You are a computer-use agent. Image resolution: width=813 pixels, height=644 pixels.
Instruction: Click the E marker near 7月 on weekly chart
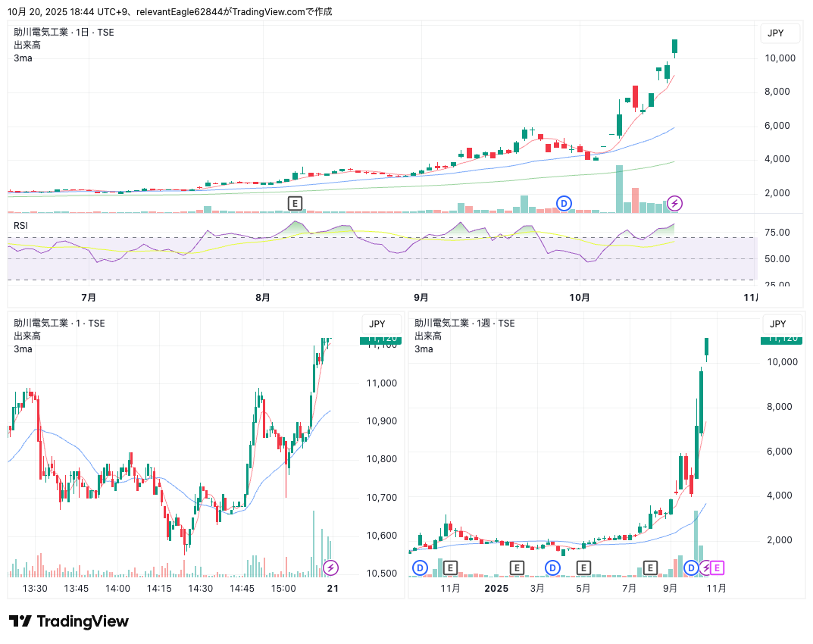(650, 567)
